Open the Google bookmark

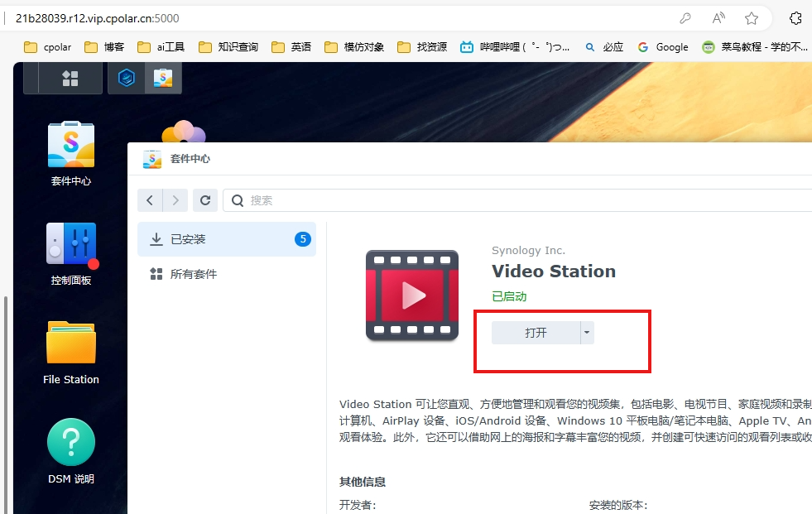[663, 47]
